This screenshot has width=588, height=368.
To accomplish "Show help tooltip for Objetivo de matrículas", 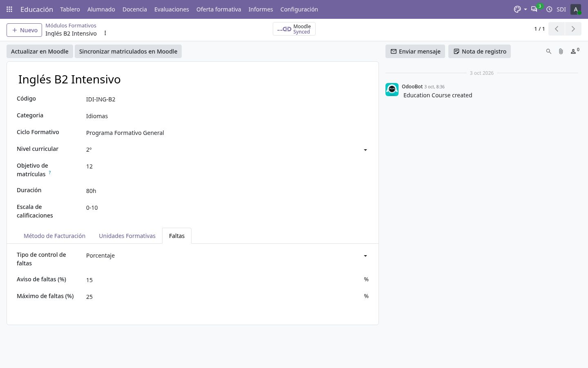I will click(50, 173).
